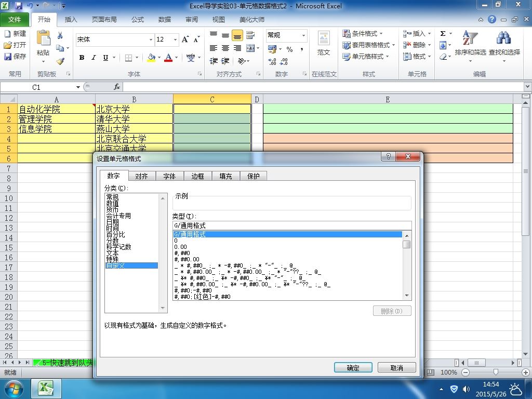
Task: Select 文本 in the category list
Action: click(113, 254)
